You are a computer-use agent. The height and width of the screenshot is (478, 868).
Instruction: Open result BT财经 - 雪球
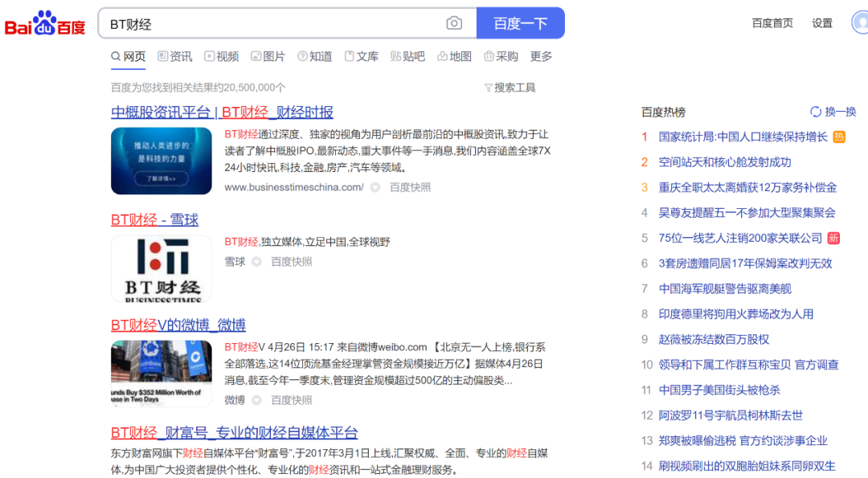tap(154, 219)
